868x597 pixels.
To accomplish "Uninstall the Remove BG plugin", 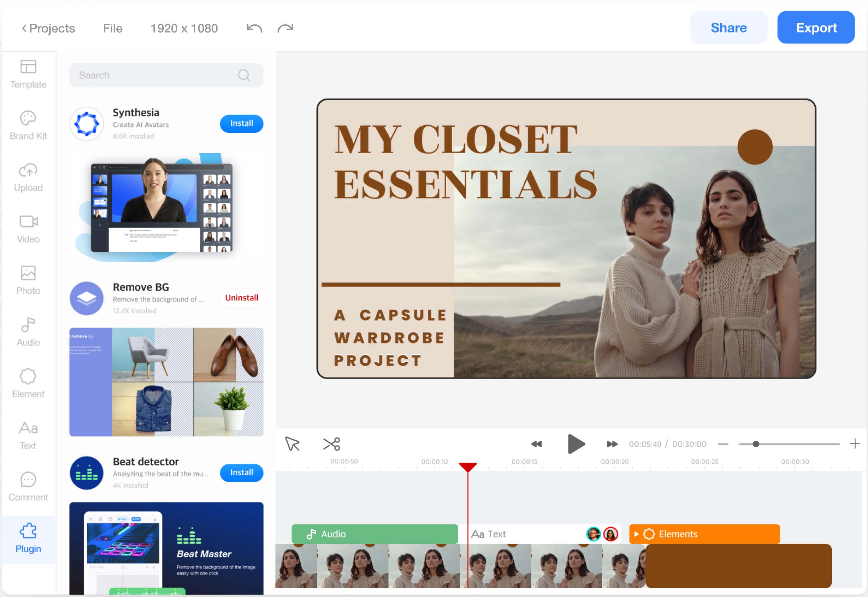I will pyautogui.click(x=241, y=298).
